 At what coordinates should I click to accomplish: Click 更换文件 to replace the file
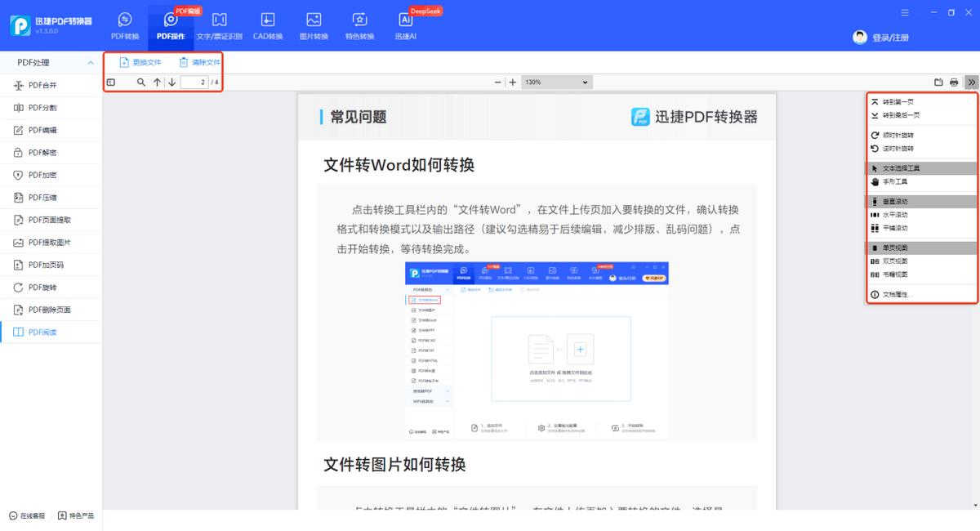pos(140,62)
